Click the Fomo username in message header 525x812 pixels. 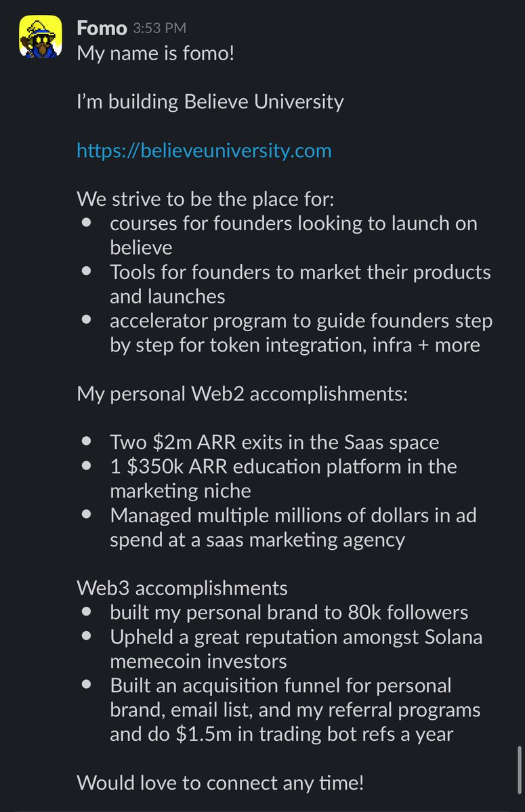[102, 28]
